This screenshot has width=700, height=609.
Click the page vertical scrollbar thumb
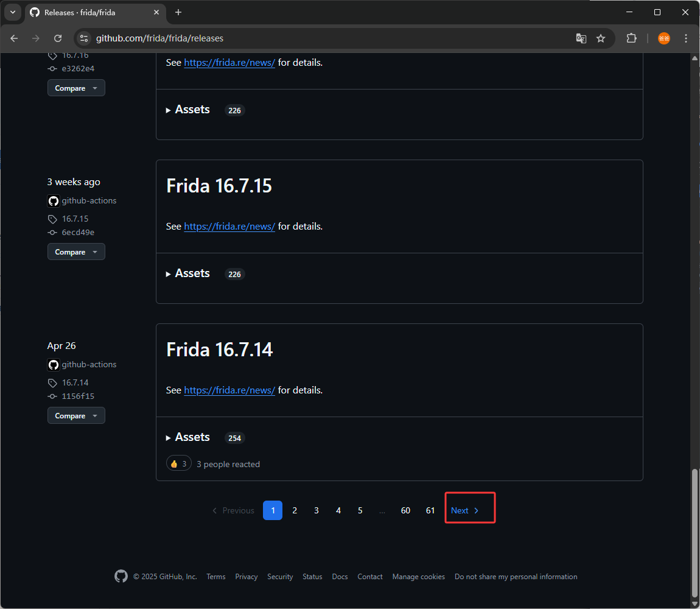(694, 533)
